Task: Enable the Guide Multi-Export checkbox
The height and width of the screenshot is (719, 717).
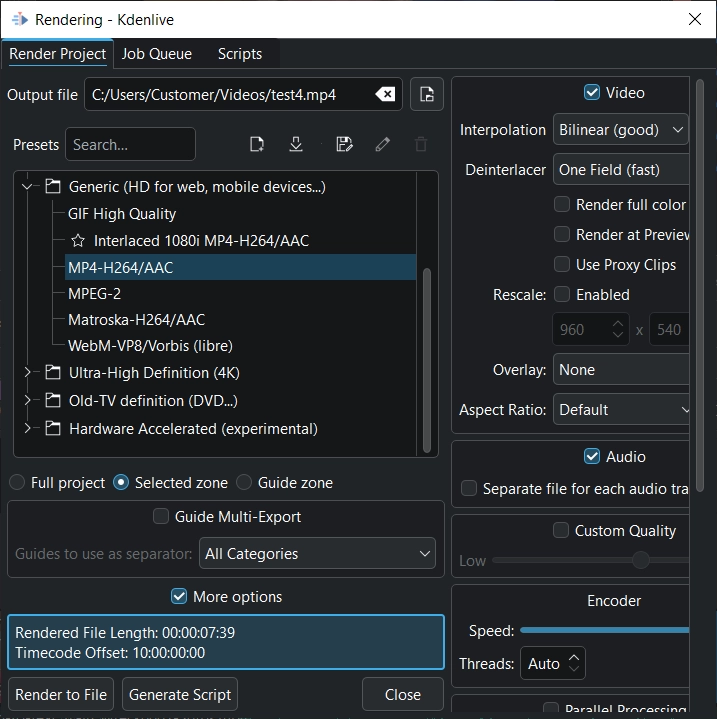Action: pyautogui.click(x=160, y=517)
